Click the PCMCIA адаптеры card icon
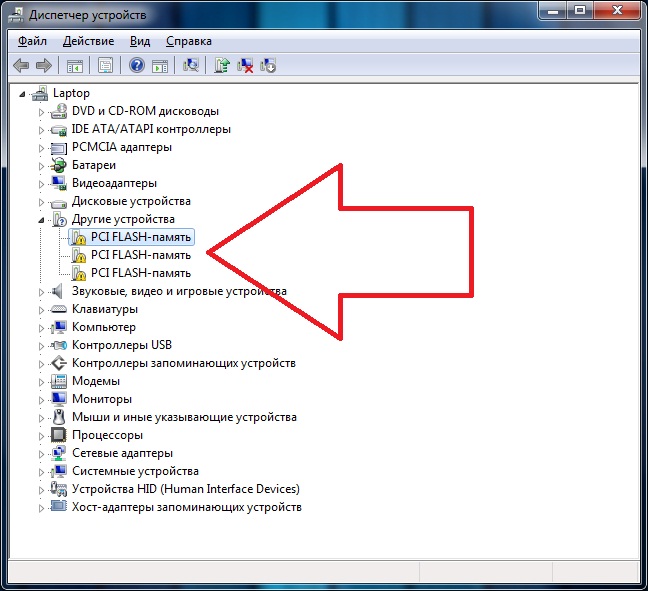 click(x=59, y=148)
